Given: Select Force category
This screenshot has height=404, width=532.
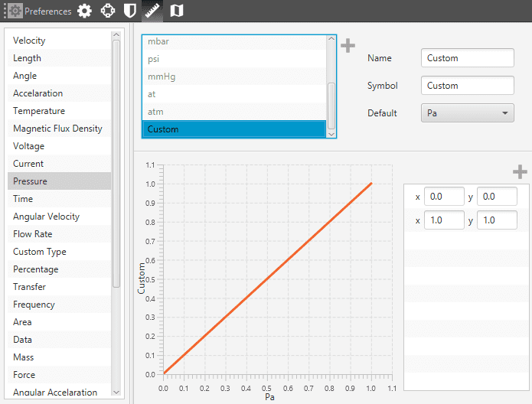Looking at the screenshot, I should click(x=60, y=375).
